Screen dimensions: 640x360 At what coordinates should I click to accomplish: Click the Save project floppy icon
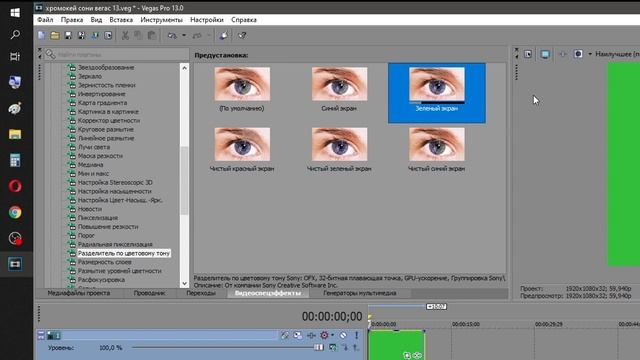point(68,36)
